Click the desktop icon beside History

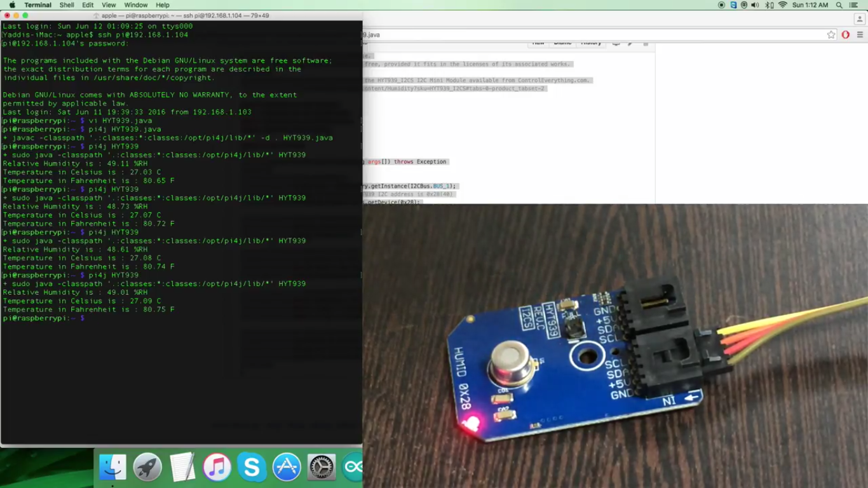click(616, 43)
